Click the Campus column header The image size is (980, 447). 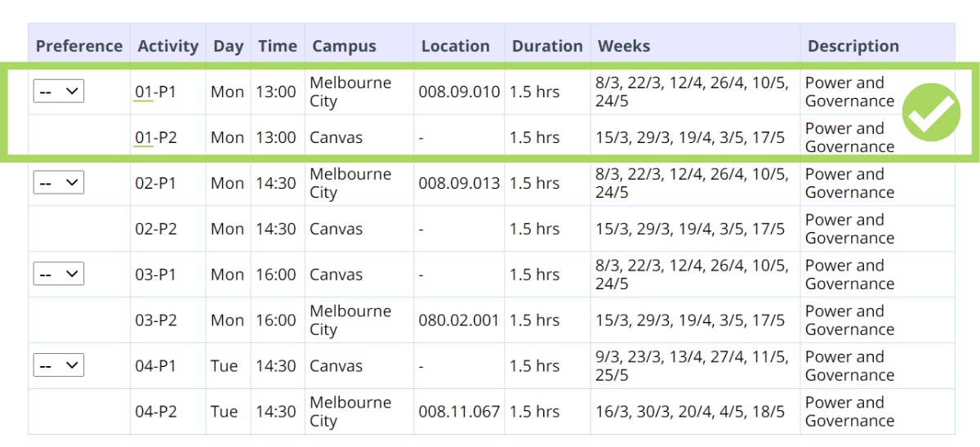[344, 47]
